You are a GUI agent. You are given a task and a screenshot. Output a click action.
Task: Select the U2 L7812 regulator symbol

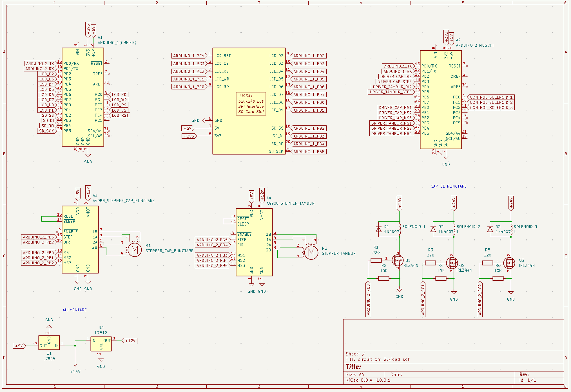coord(101,344)
